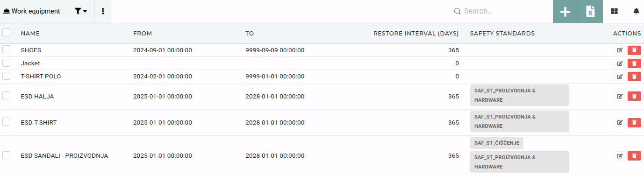
Task: Export the table using the Excel icon
Action: tap(591, 11)
